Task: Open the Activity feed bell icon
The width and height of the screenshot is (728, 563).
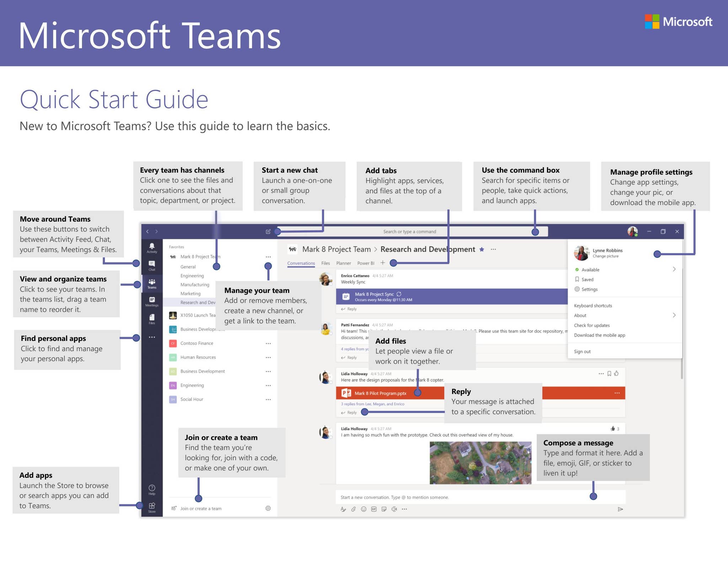Action: coord(152,246)
